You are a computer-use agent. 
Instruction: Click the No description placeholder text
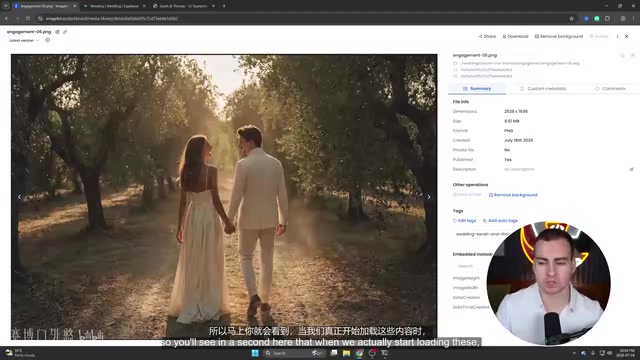(x=519, y=169)
